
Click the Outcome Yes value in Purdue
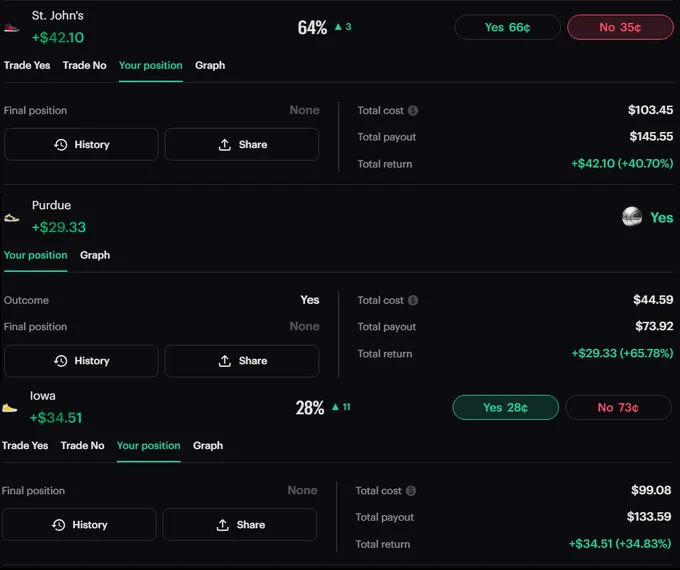pos(310,300)
